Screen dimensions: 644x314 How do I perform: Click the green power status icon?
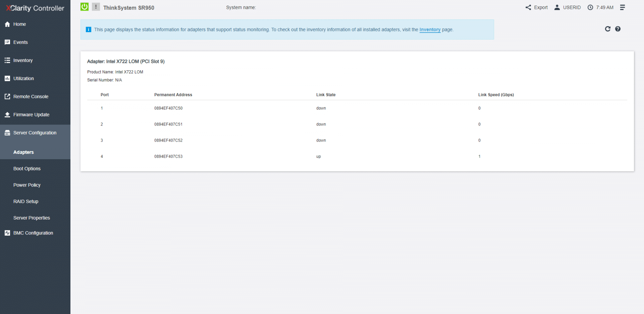[x=85, y=7]
